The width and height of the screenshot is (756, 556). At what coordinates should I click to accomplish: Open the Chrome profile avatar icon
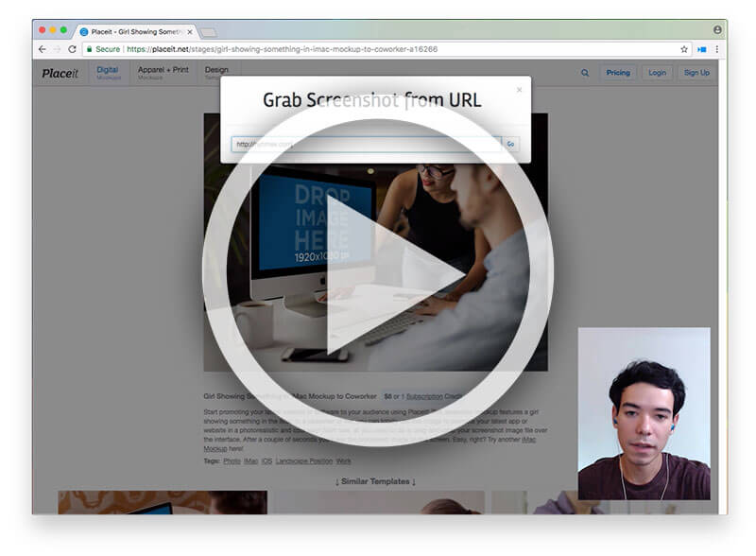coord(717,30)
